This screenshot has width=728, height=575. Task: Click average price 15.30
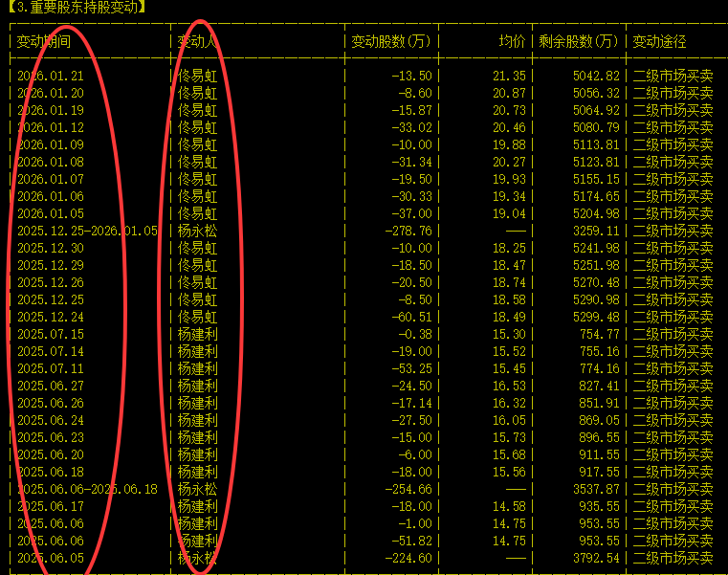click(509, 334)
